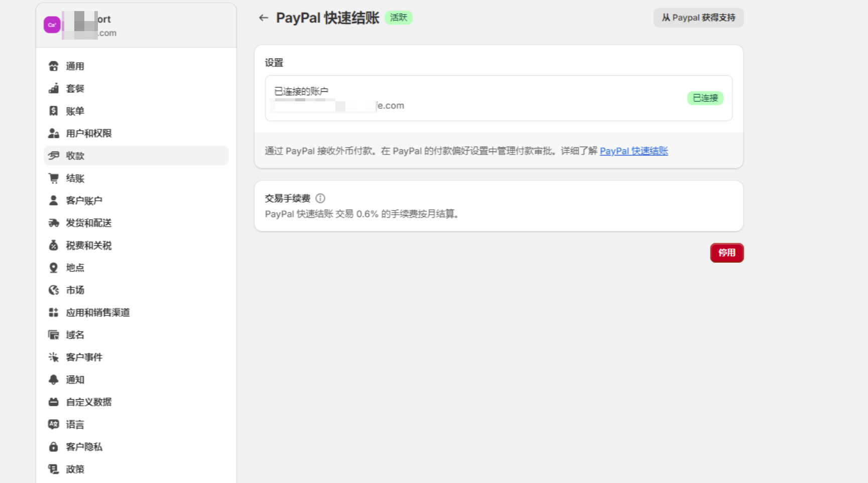Image resolution: width=868 pixels, height=483 pixels.
Task: Click the 应用和销售渠道 apps icon
Action: point(54,312)
